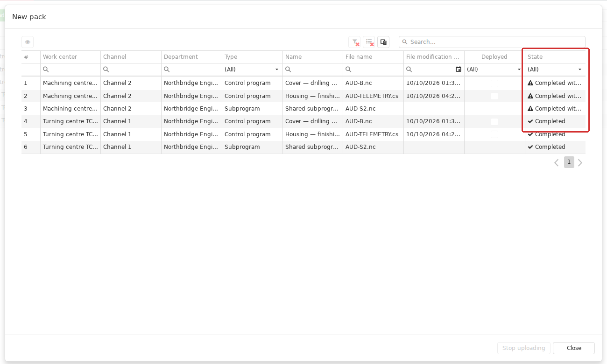Screen dimensions: 607x364
Task: Go to the previous page arrow
Action: tap(557, 163)
